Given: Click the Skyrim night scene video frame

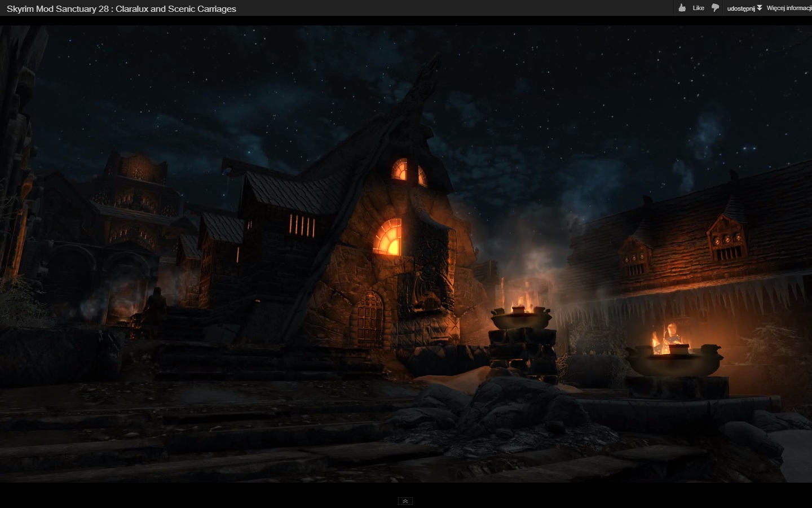Looking at the screenshot, I should click(406, 254).
